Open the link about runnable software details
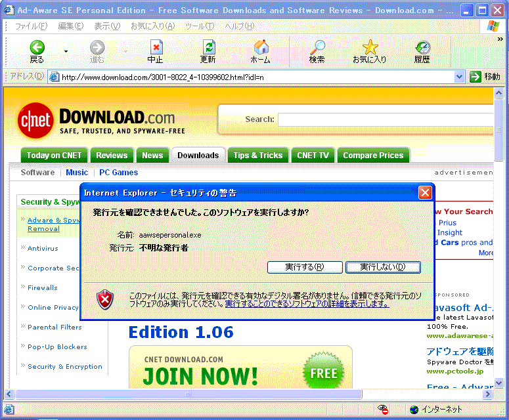The height and width of the screenshot is (420, 509). click(307, 304)
